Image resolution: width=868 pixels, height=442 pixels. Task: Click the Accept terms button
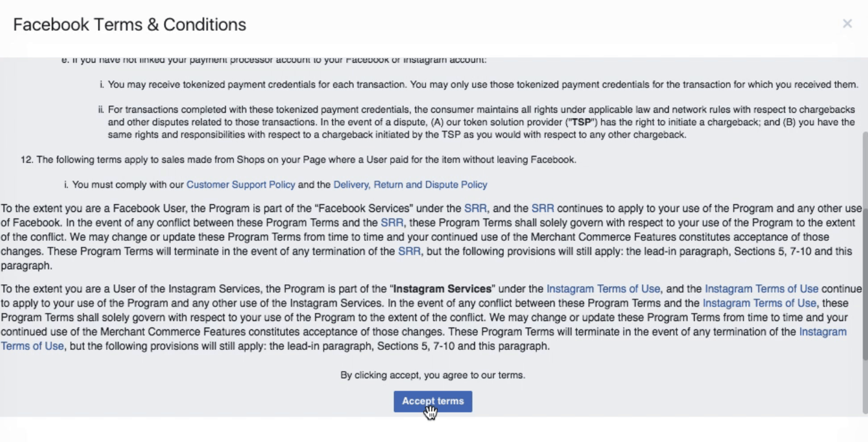433,402
